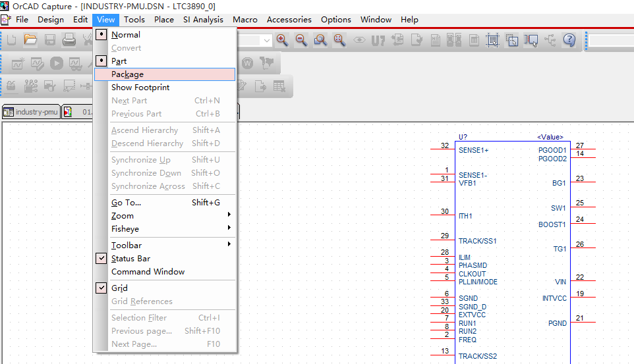Open the SI Analysis menu

(x=203, y=20)
